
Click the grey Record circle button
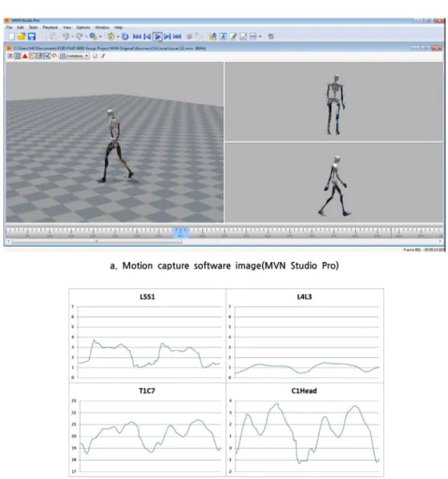[x=189, y=37]
